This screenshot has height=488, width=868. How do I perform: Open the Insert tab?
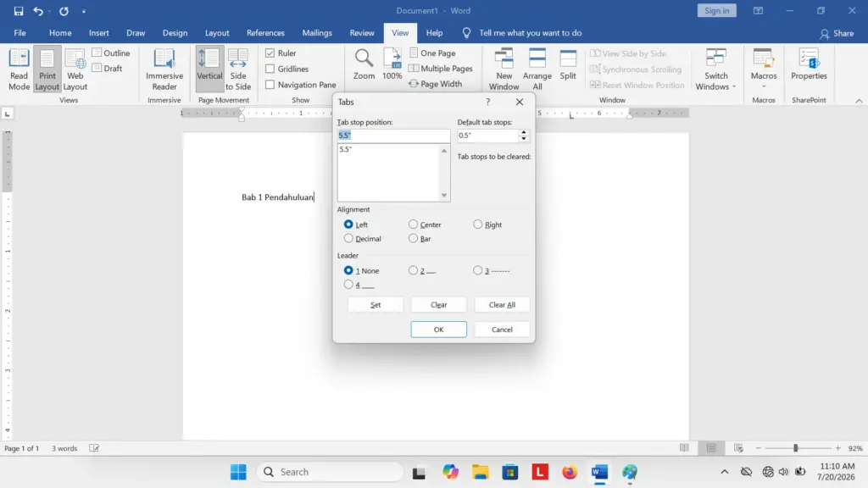coord(99,33)
